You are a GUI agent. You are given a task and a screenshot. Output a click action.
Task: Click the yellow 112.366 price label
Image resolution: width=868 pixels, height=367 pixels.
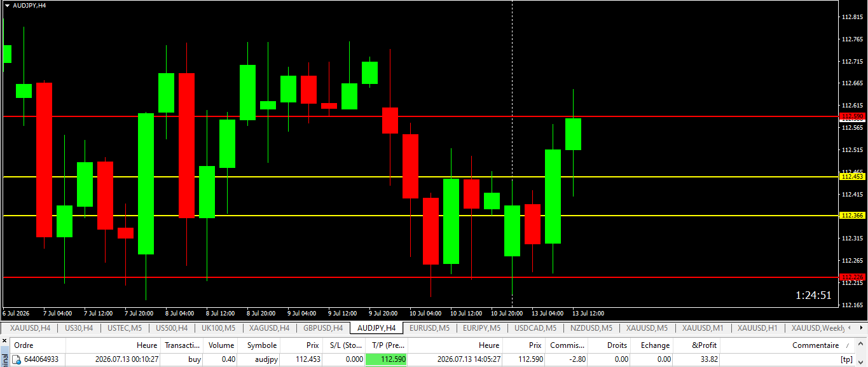click(852, 216)
